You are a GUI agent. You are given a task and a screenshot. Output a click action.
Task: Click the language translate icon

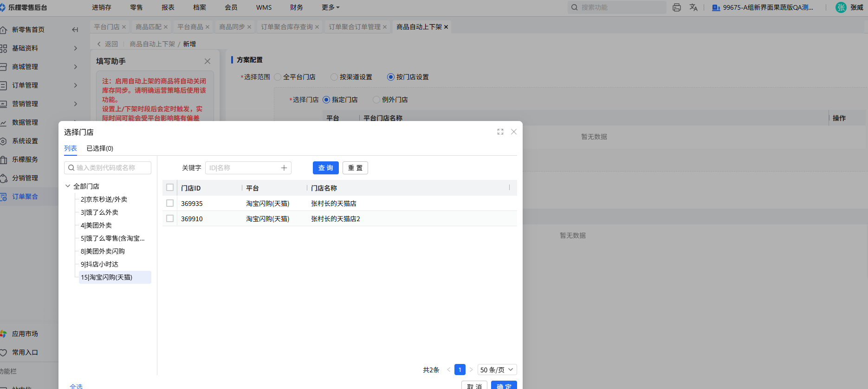click(x=693, y=7)
